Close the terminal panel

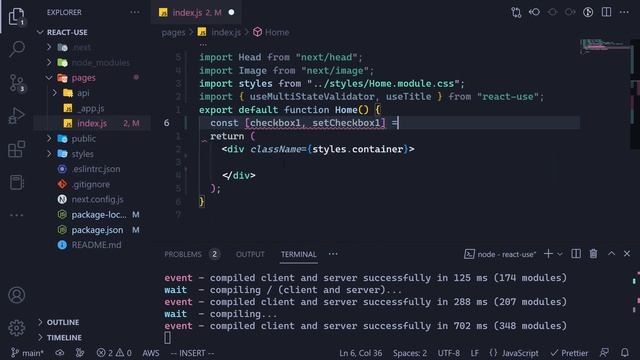627,254
